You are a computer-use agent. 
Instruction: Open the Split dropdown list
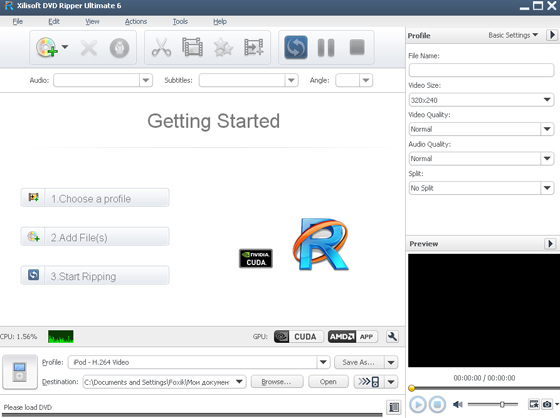[547, 188]
